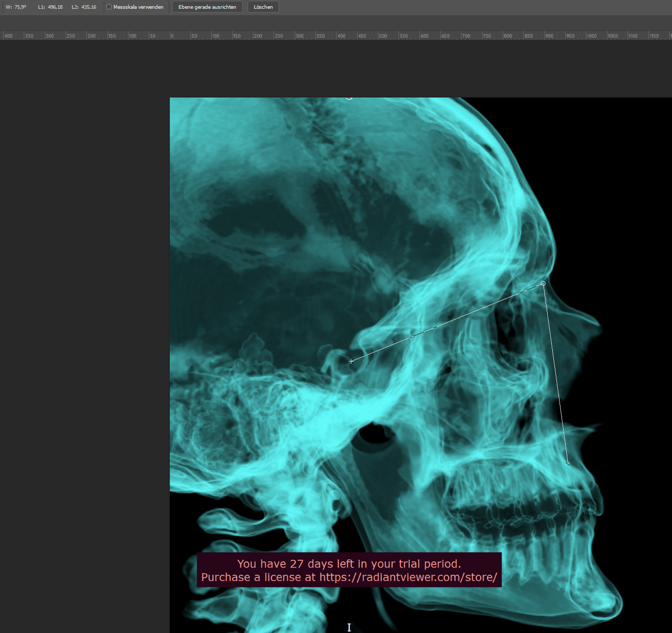
Task: Select the lower endpoint of the measurement line
Action: tap(568, 463)
